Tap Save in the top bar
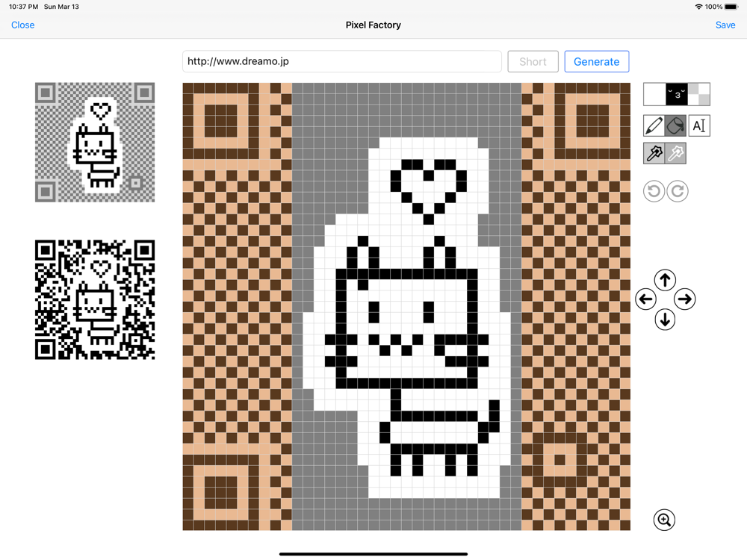 (x=725, y=25)
